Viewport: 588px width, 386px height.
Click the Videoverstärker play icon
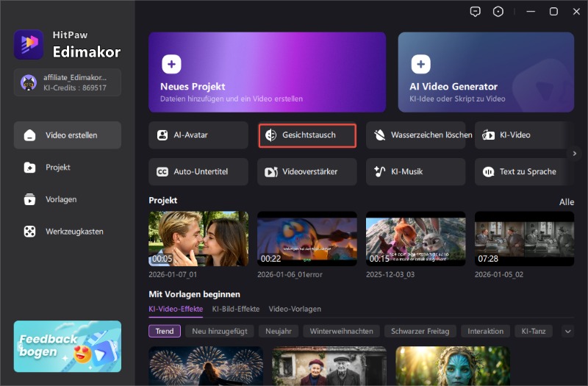(271, 172)
